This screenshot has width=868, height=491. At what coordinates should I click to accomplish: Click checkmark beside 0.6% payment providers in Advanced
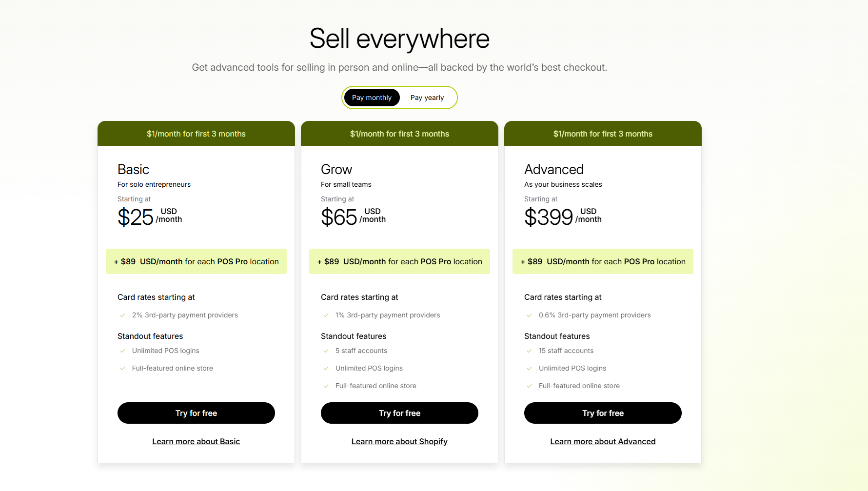(529, 315)
